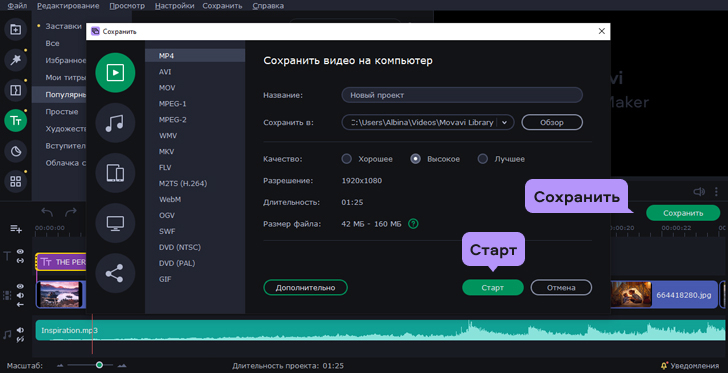Mute the Inspiration.mp3 audio track
Screen dimensions: 728x373
pyautogui.click(x=20, y=330)
